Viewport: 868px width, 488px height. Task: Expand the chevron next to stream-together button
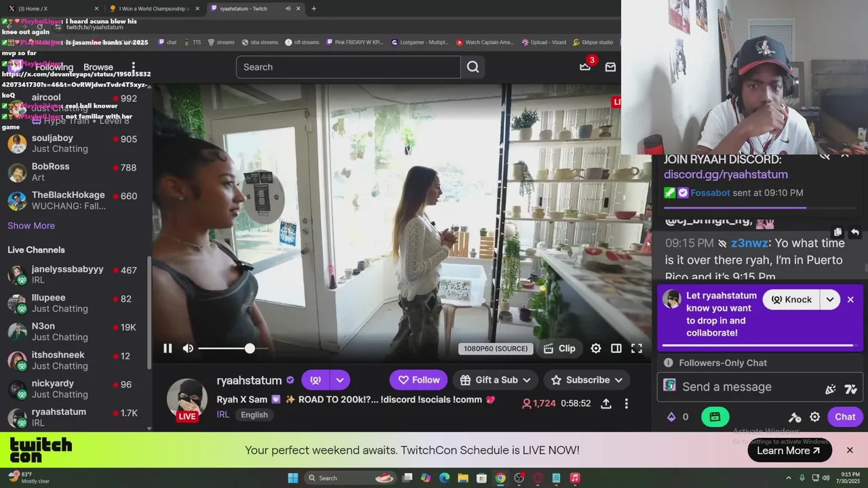[x=340, y=380]
